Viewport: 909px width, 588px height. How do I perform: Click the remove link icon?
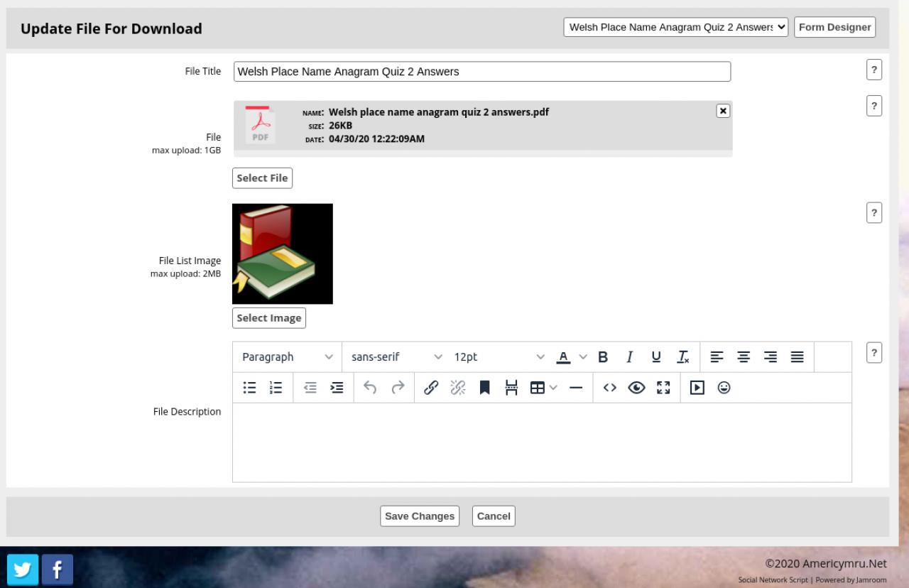pyautogui.click(x=458, y=388)
